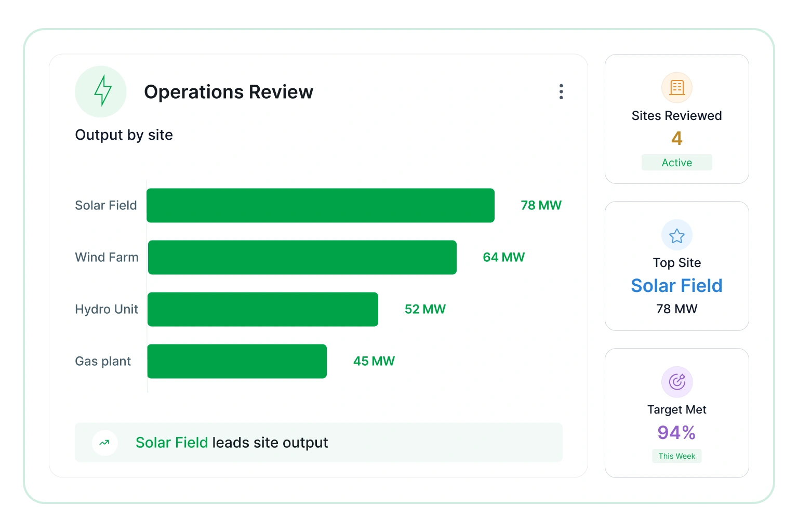The image size is (798, 532).
Task: Click the blue star icon
Action: click(676, 235)
